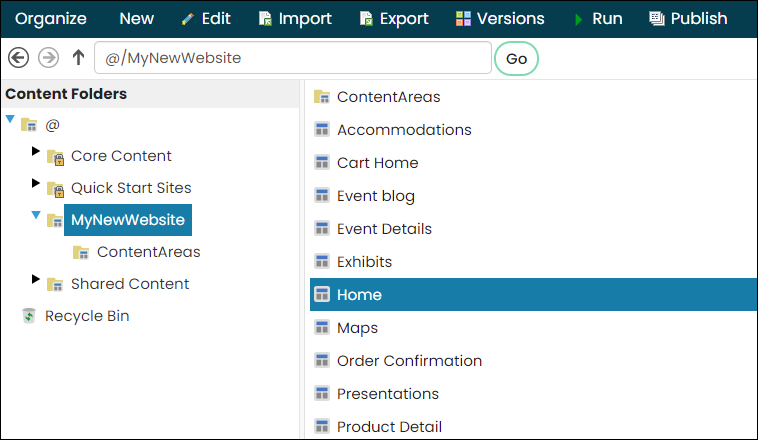Select Core Content in the tree
Screen dimensions: 758x440
(x=121, y=156)
